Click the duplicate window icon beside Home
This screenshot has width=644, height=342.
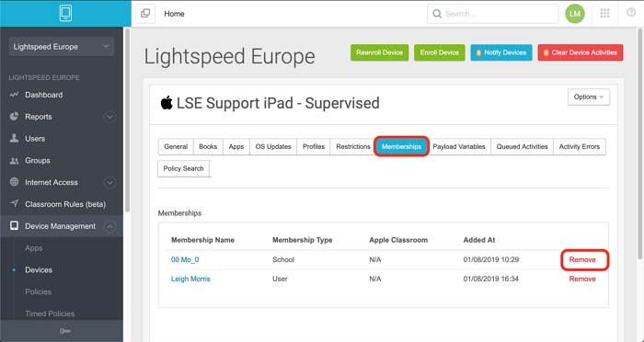[145, 14]
